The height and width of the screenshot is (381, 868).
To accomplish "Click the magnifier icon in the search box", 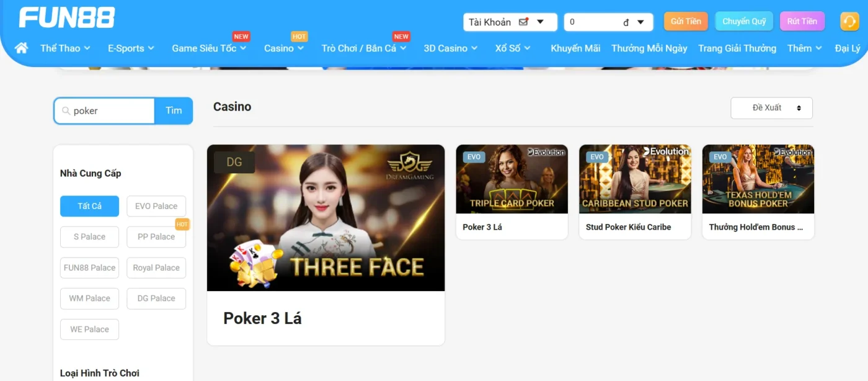I will 66,110.
